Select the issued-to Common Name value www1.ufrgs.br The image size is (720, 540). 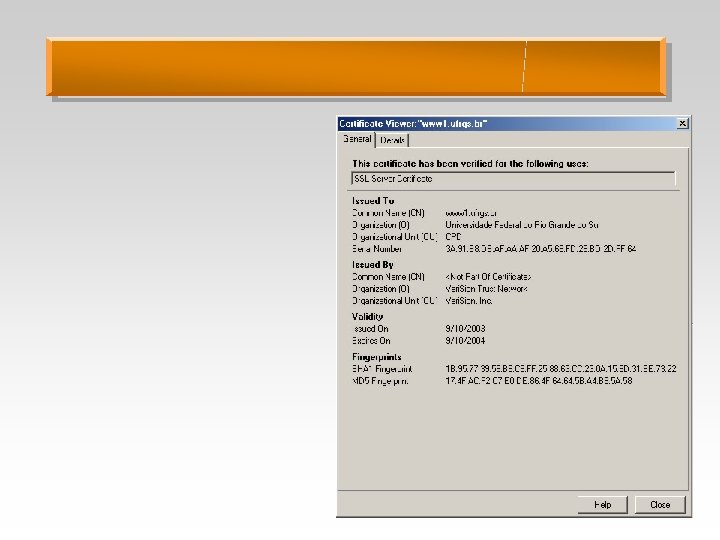[x=471, y=213]
